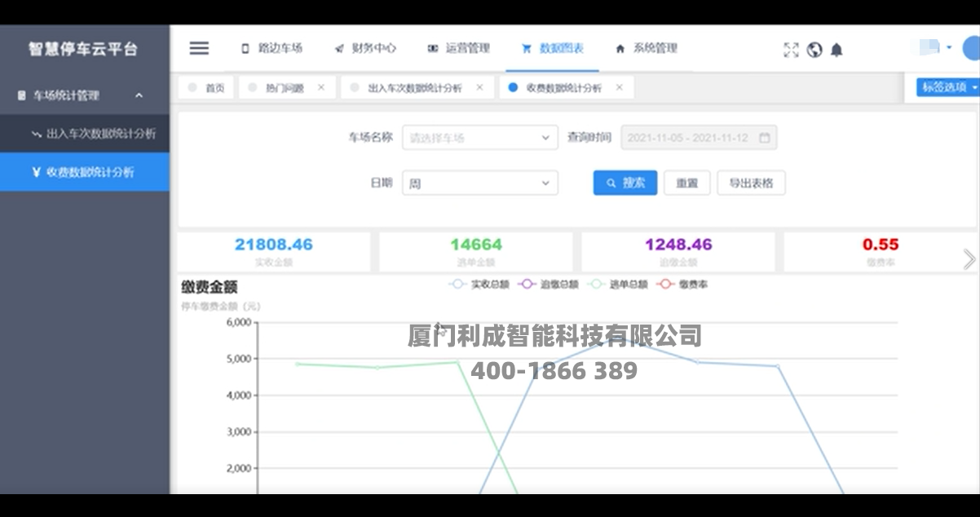Click the 1248.46 追缴金额 value
This screenshot has height=517, width=980.
pyautogui.click(x=678, y=245)
